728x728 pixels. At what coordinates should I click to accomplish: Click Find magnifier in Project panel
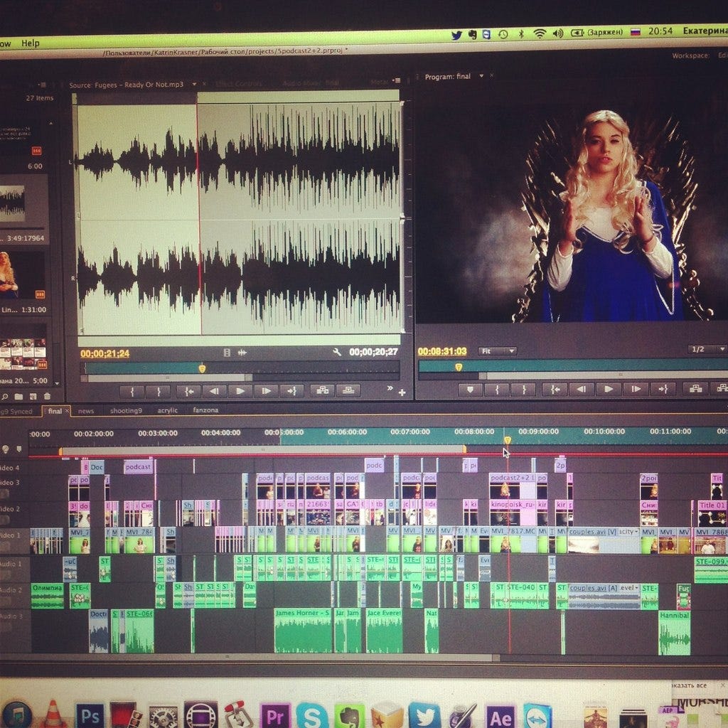pos(5,397)
